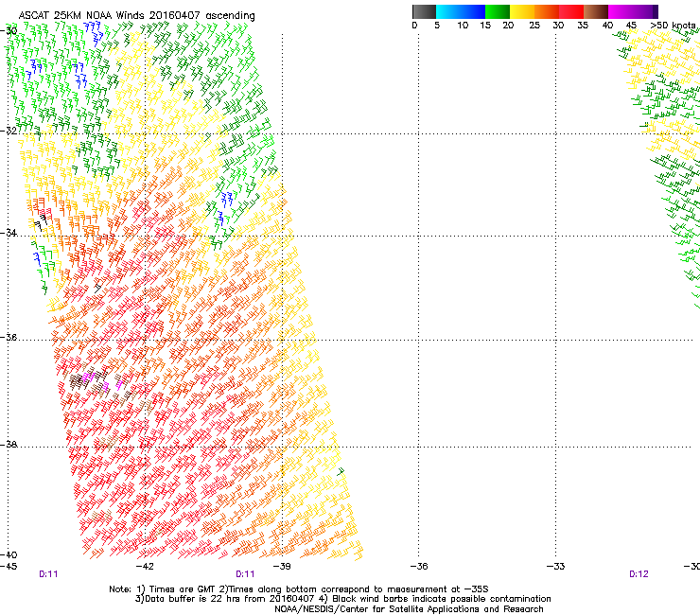This screenshot has width=700, height=615.
Task: Click the -42 longitude axis label
Action: (145, 567)
